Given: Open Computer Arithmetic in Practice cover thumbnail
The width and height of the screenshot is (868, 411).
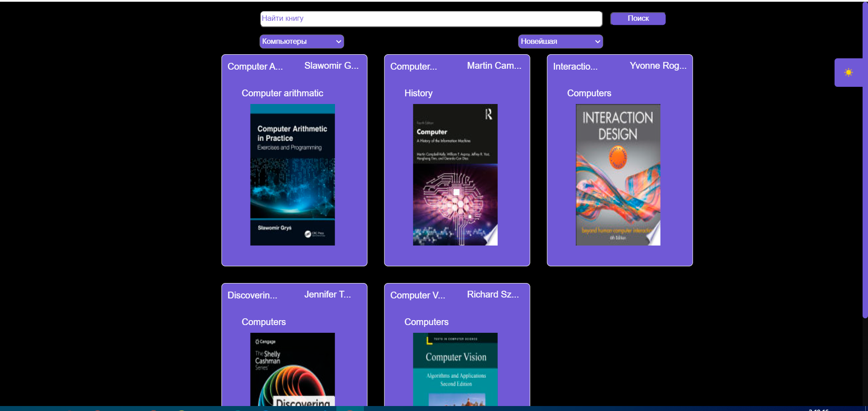Looking at the screenshot, I should [x=292, y=175].
